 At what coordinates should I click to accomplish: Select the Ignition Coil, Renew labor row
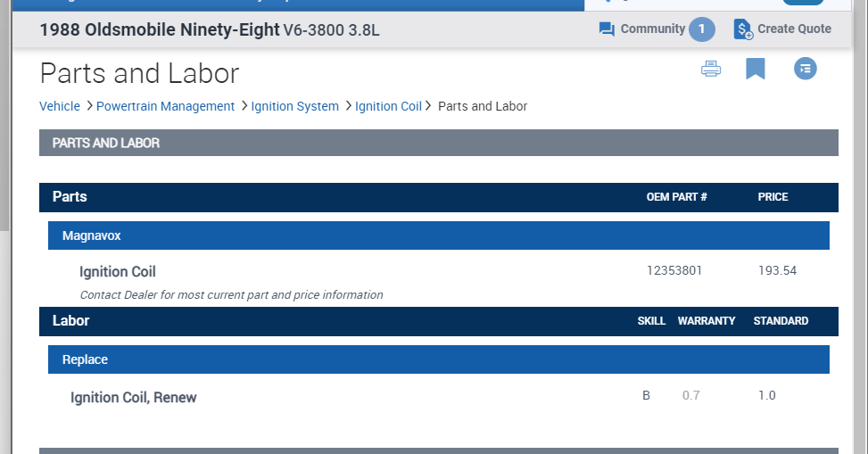tap(134, 398)
